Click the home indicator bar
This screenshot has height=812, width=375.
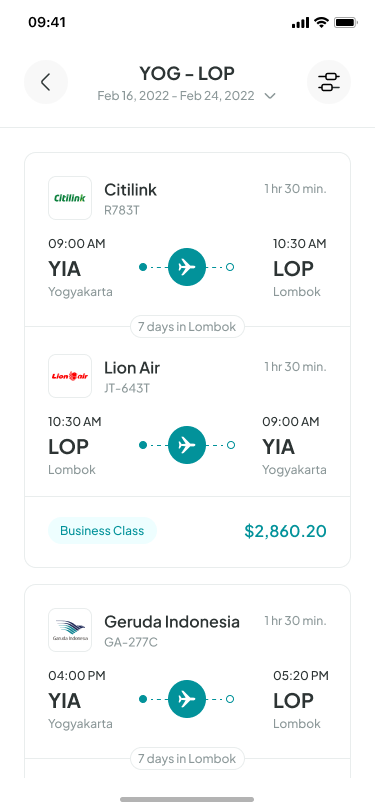(187, 800)
